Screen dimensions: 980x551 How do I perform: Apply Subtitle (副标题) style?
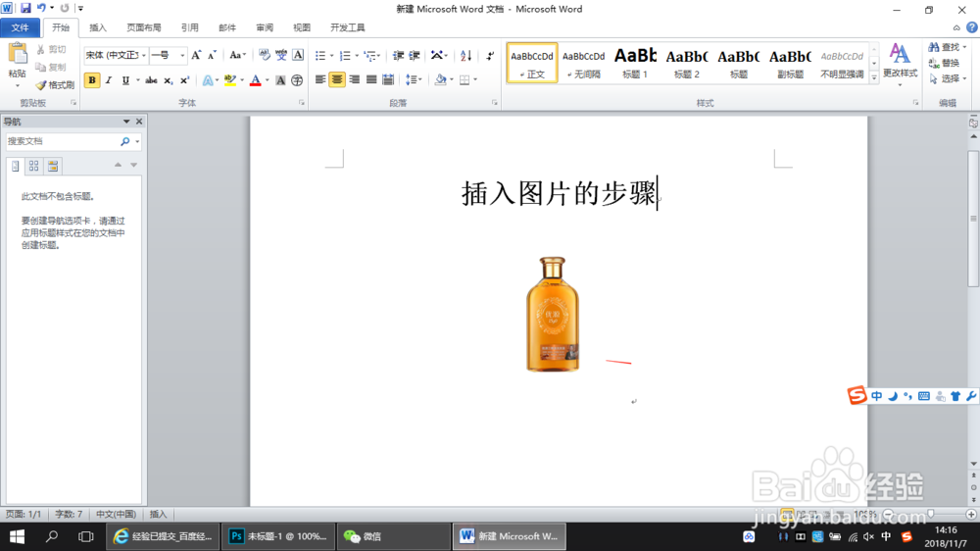pyautogui.click(x=790, y=63)
